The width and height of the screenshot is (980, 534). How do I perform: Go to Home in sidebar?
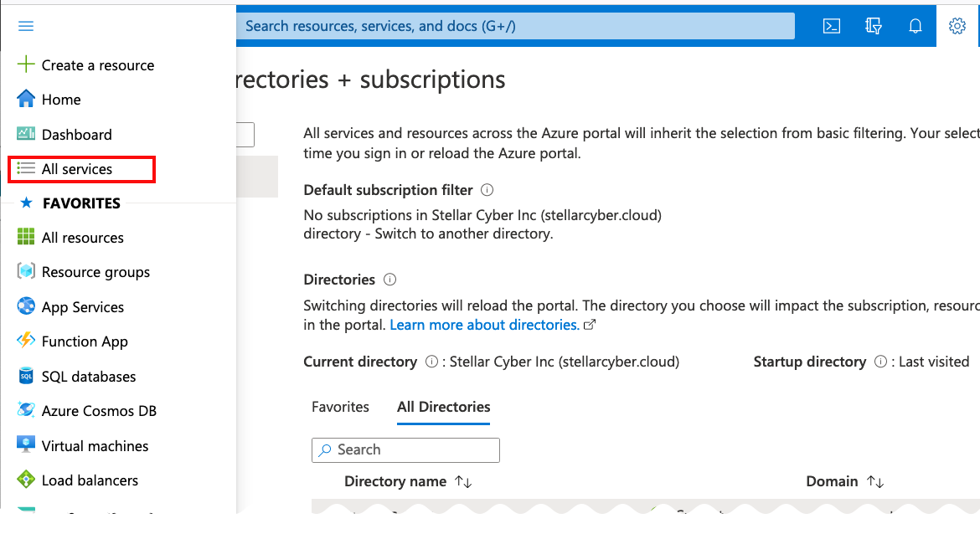pyautogui.click(x=61, y=100)
